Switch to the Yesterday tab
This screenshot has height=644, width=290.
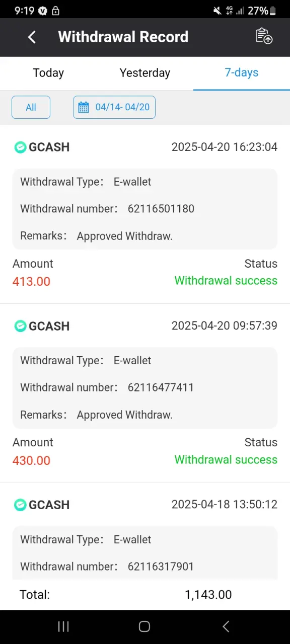click(145, 73)
